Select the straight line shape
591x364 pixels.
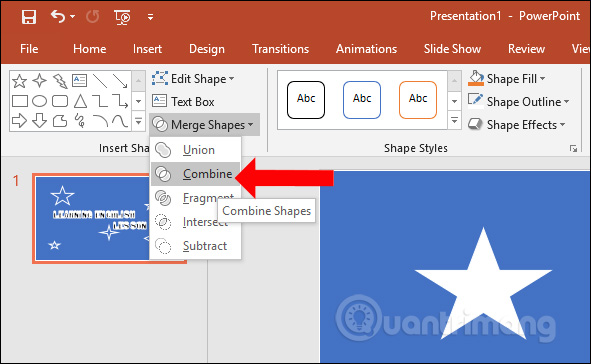100,81
